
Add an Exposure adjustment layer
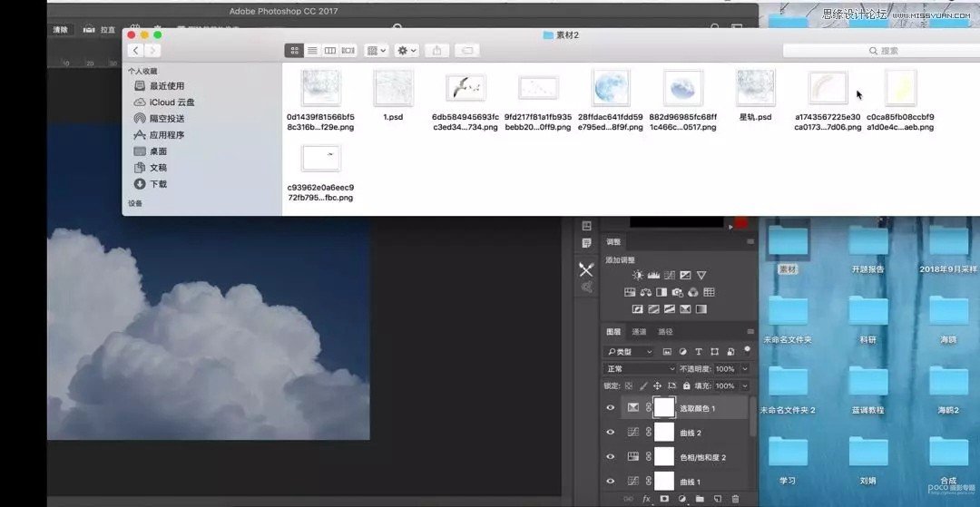click(685, 276)
